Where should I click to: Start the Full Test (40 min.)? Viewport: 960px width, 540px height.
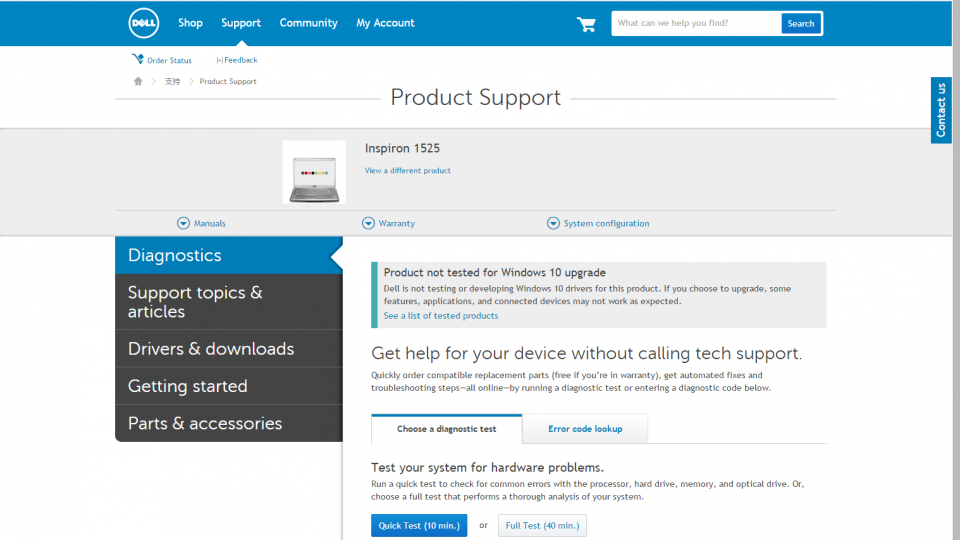tap(542, 525)
